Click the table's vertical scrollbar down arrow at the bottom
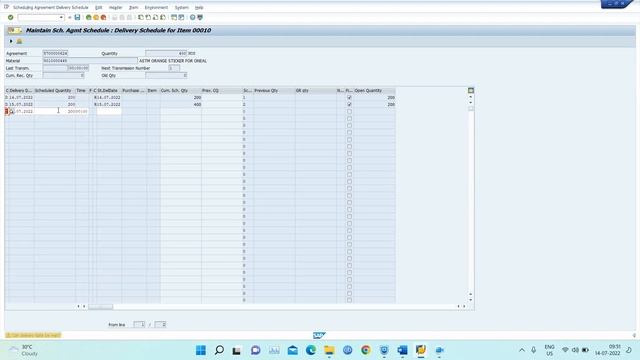This screenshot has width=640, height=360. [471, 300]
